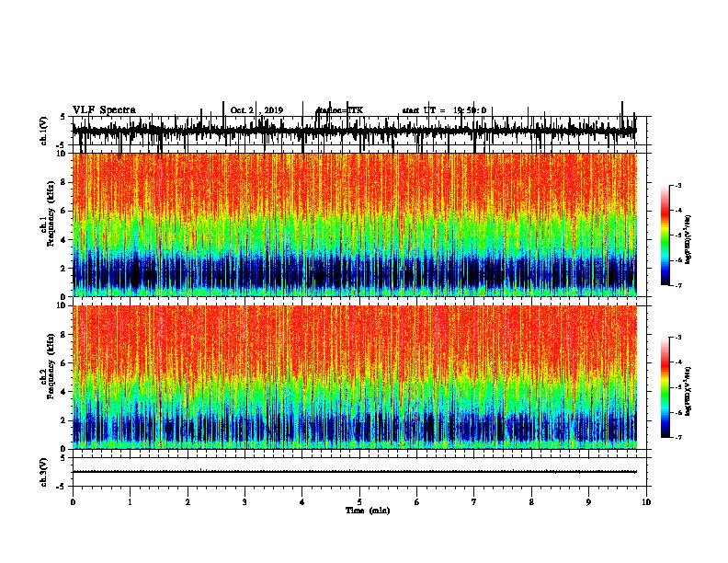Click the flat ch.3 voltage trace
This screenshot has height=563, width=728.
(x=354, y=472)
